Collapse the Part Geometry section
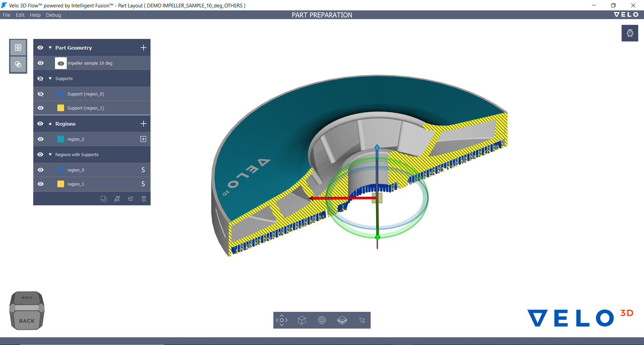Screen dimensions: 644x345 (50, 48)
